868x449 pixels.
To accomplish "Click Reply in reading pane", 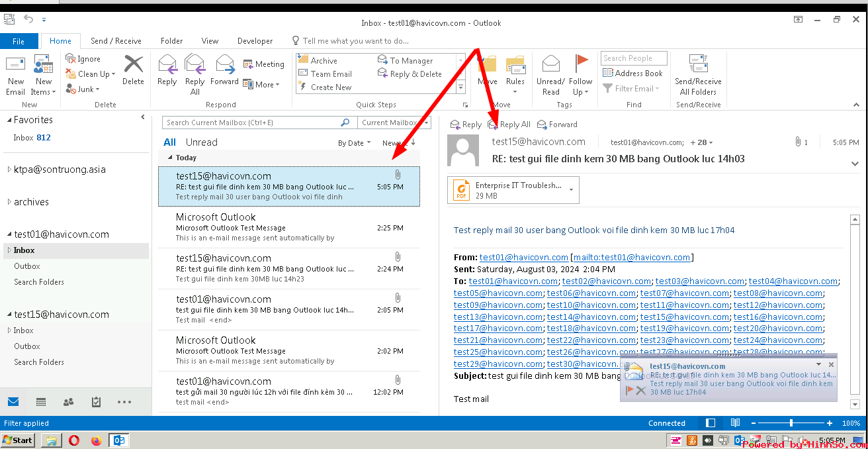I will 466,125.
